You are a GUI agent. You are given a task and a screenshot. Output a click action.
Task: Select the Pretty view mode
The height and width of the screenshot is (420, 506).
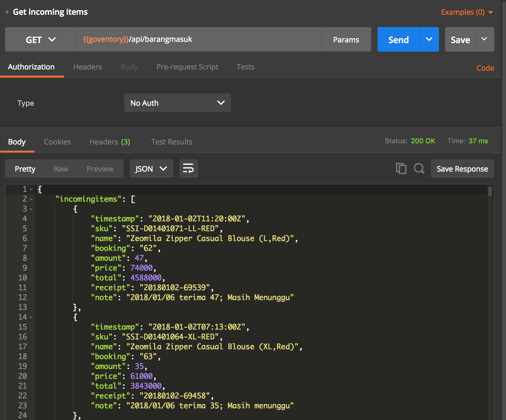coord(25,168)
